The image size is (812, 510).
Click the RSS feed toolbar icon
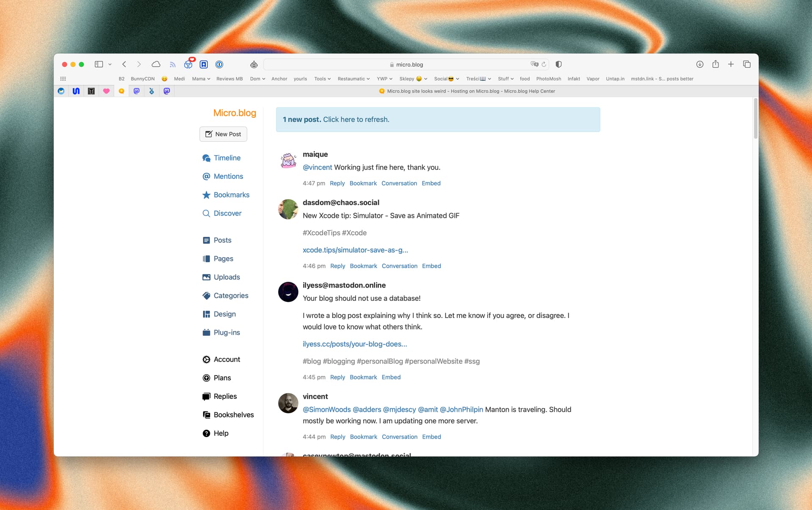coord(173,64)
